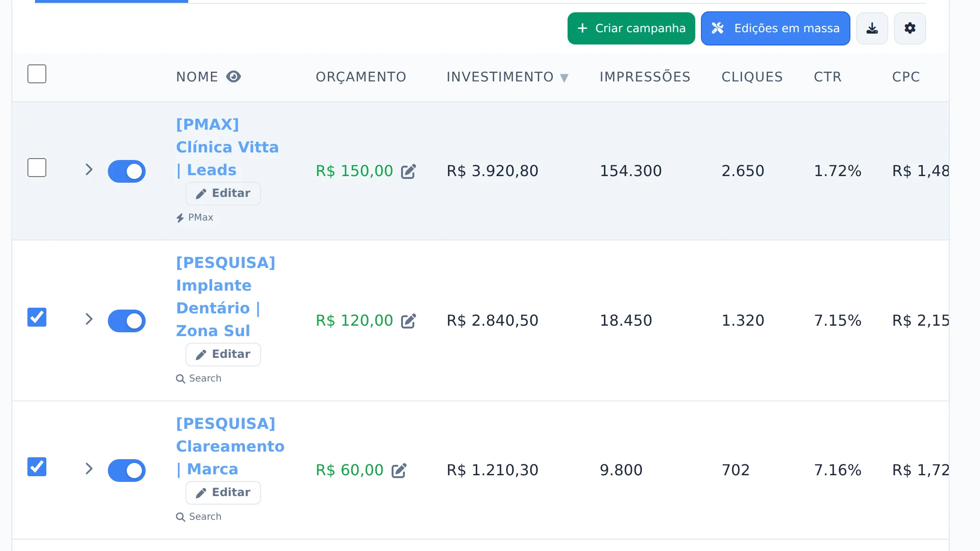Viewport: 980px width, 551px height.
Task: Edit the R$ 60,00 budget pencil icon
Action: 399,471
